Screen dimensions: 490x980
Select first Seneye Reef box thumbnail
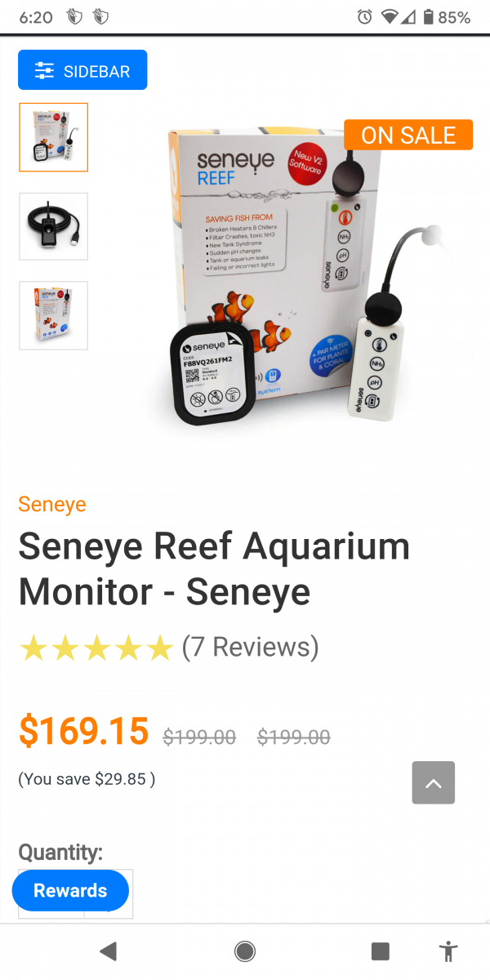pyautogui.click(x=54, y=137)
